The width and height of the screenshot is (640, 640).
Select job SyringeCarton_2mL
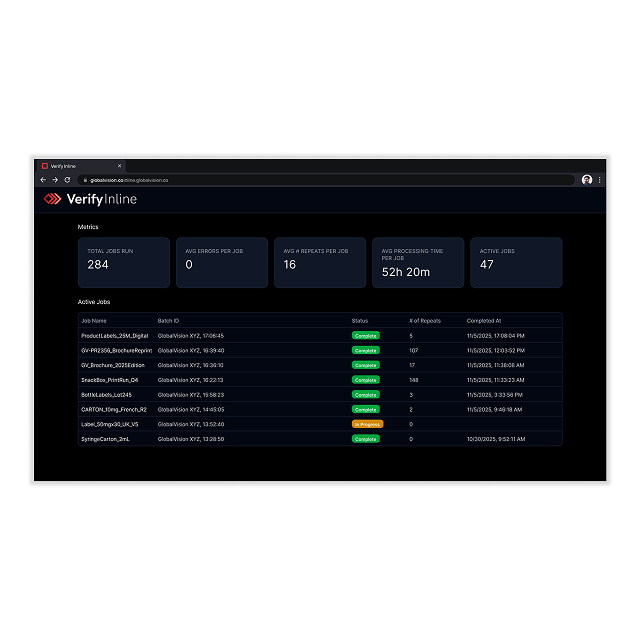[x=105, y=439]
